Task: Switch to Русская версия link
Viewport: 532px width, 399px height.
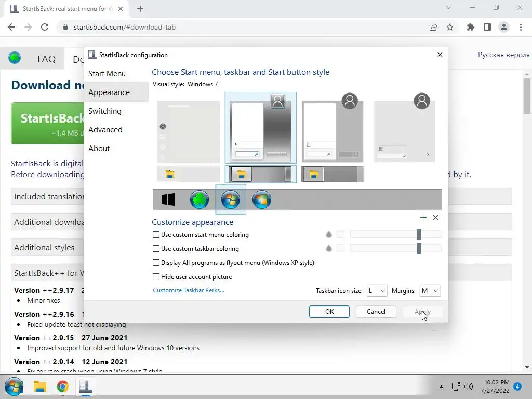Action: click(503, 55)
